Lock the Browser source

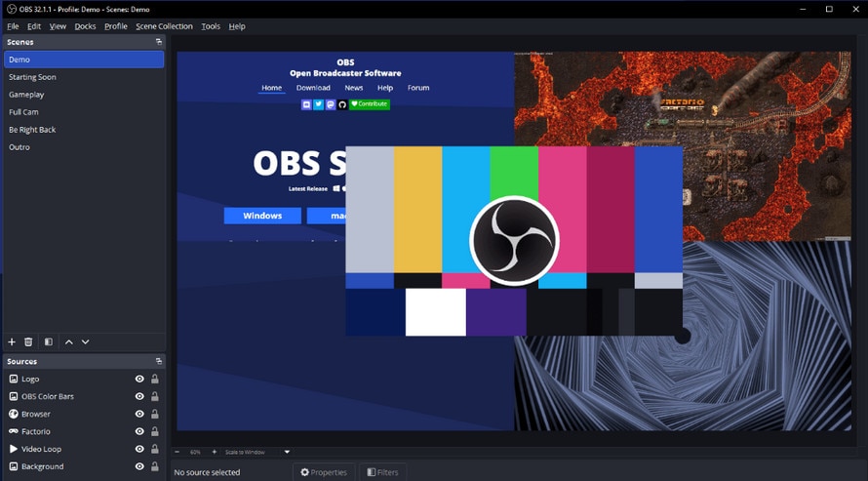point(155,414)
